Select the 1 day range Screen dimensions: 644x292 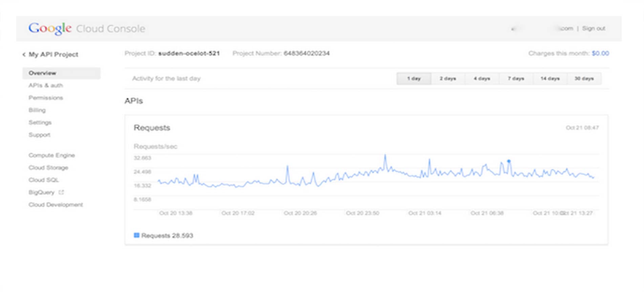(x=414, y=78)
